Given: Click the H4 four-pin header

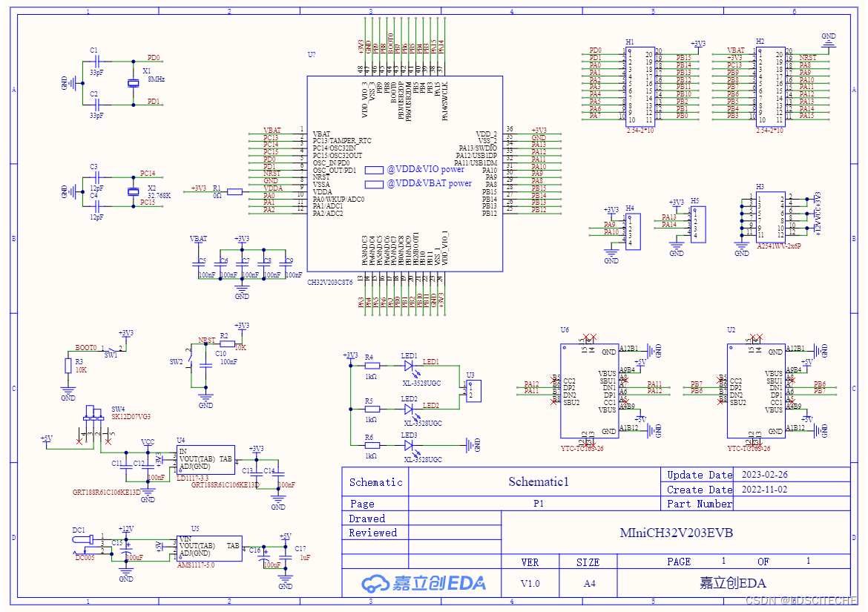Looking at the screenshot, I should coord(634,231).
